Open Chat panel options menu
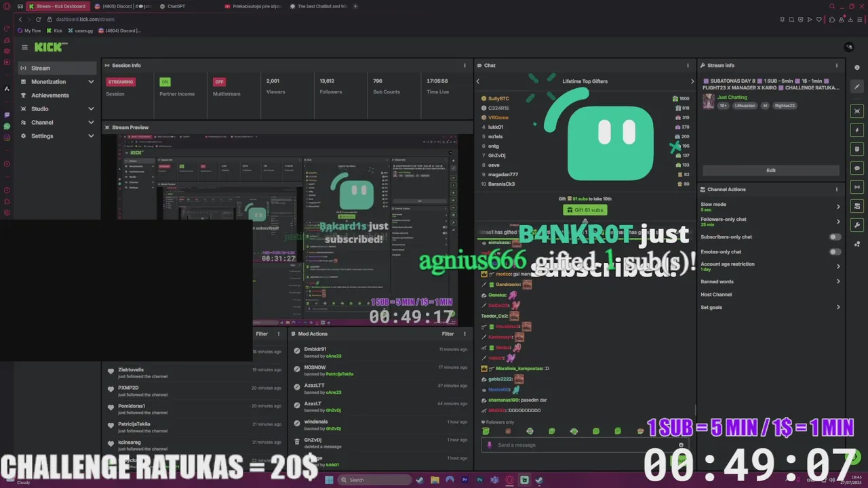 point(688,66)
